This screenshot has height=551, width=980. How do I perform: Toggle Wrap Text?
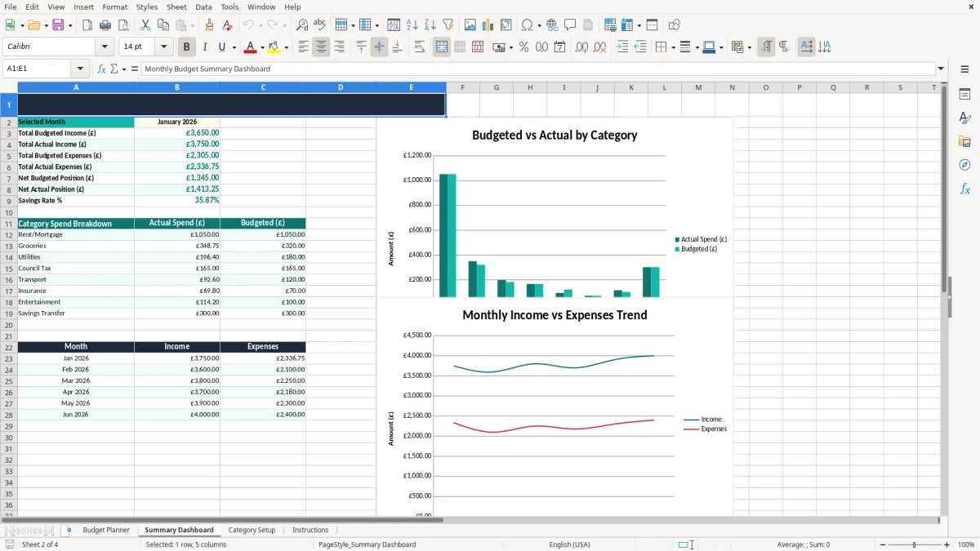point(420,47)
